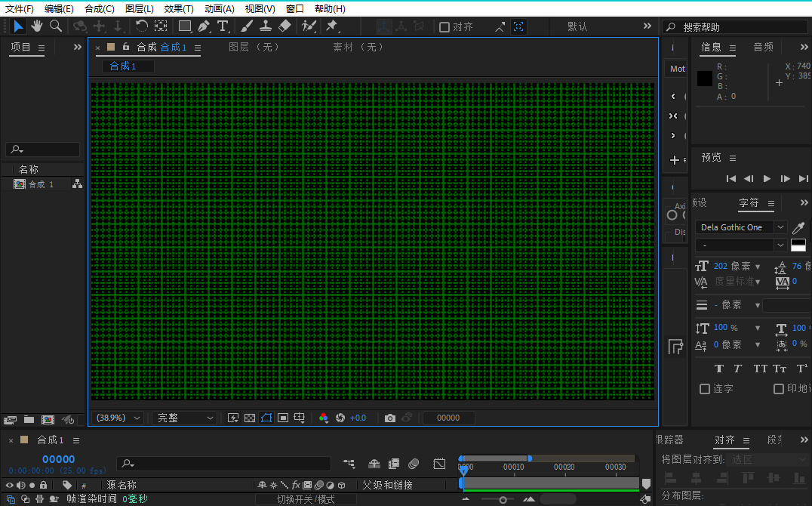
Task: Open the 字符 panel menu
Action: pyautogui.click(x=771, y=203)
